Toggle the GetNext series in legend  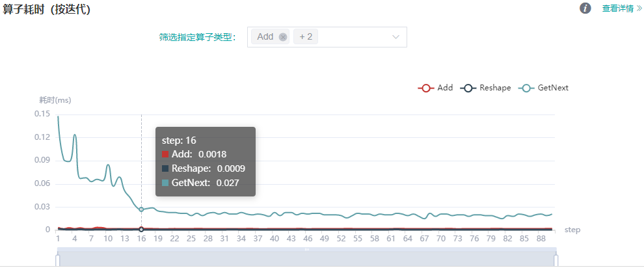point(553,88)
